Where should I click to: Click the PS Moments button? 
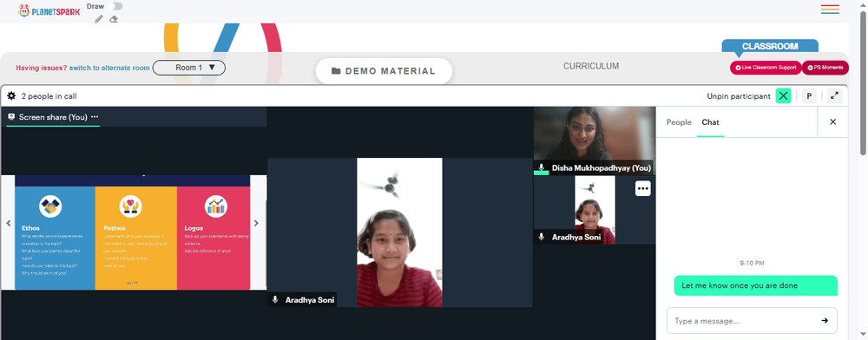pyautogui.click(x=825, y=68)
